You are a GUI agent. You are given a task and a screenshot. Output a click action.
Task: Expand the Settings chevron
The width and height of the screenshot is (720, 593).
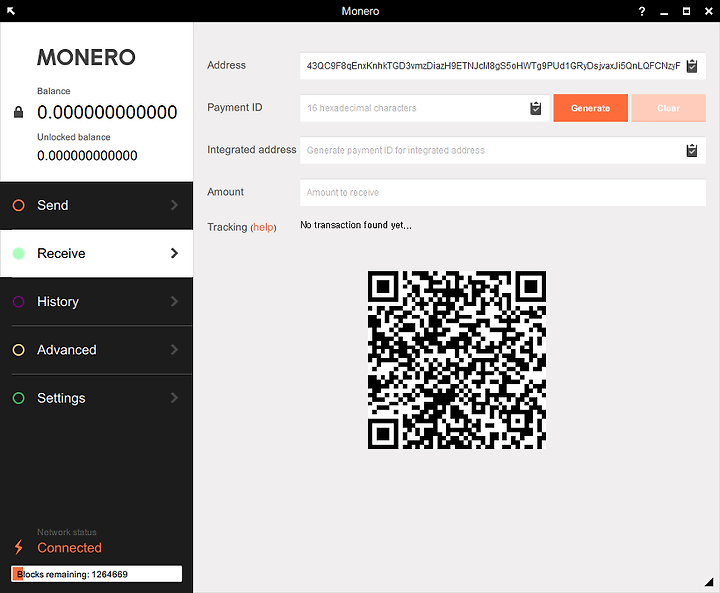click(x=174, y=398)
